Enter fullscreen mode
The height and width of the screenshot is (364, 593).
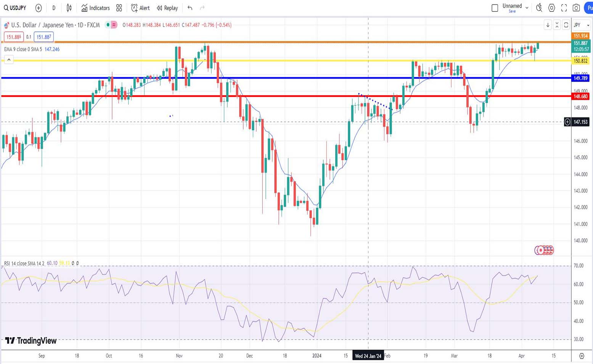point(564,8)
